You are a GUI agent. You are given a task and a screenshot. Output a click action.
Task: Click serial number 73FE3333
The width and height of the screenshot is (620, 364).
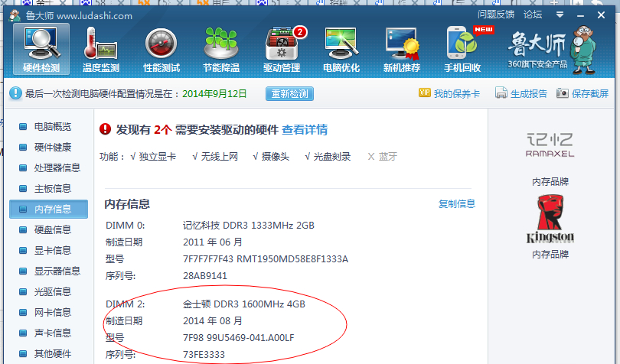pos(204,355)
